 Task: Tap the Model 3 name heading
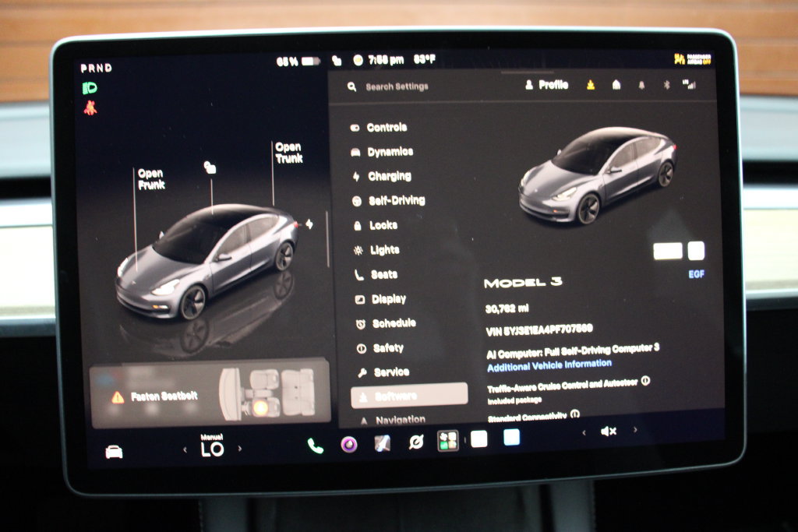523,282
